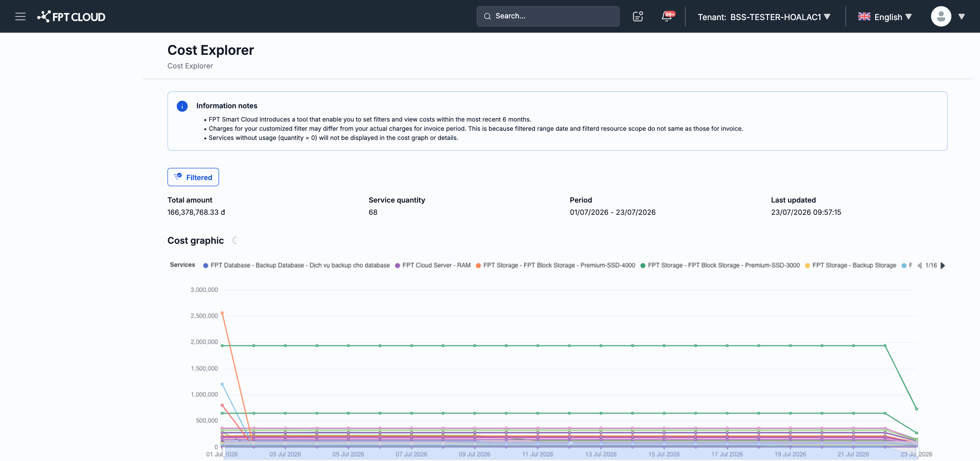
Task: Open the hamburger navigation menu
Action: [x=20, y=16]
